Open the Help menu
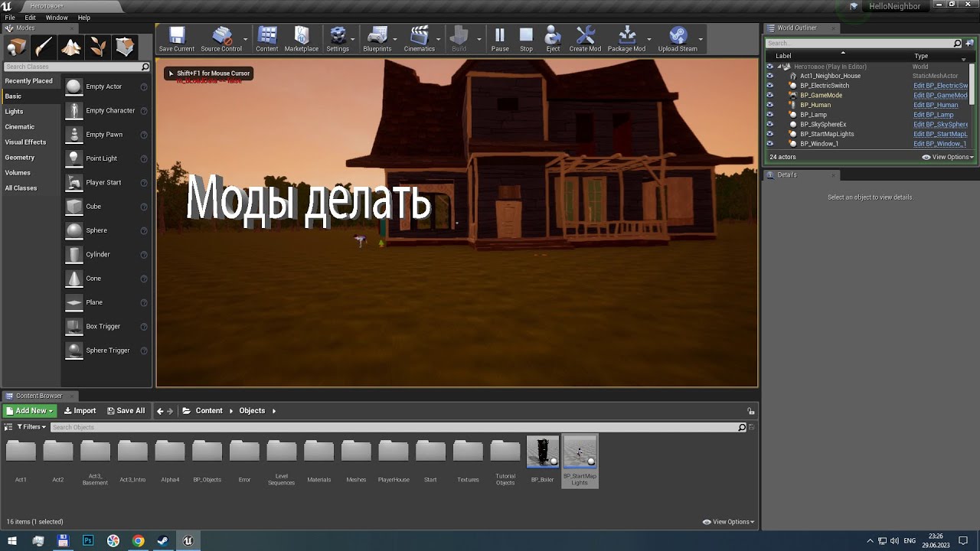 [x=84, y=18]
